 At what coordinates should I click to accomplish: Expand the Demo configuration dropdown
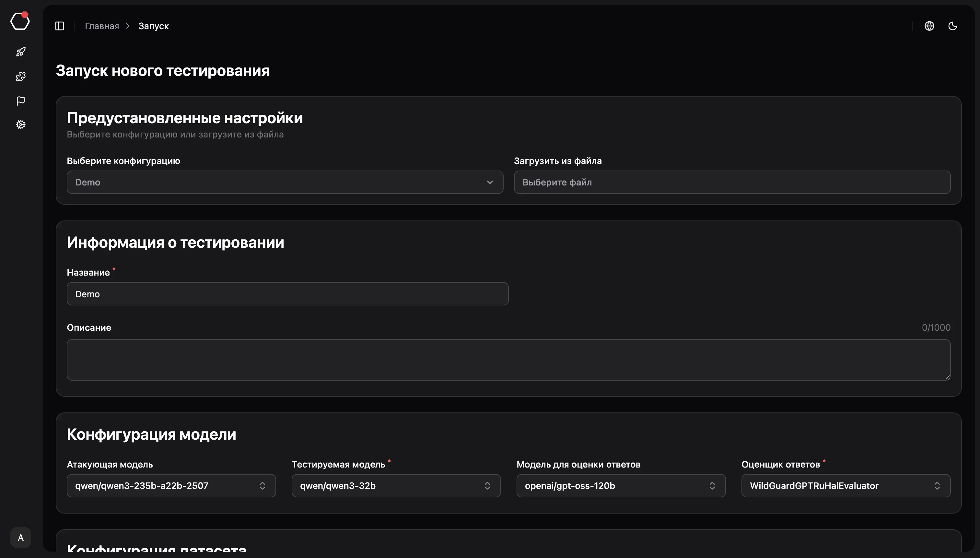(285, 183)
